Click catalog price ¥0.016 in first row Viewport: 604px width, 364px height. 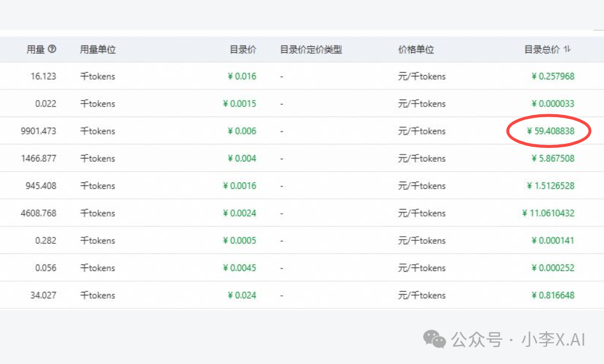(243, 76)
